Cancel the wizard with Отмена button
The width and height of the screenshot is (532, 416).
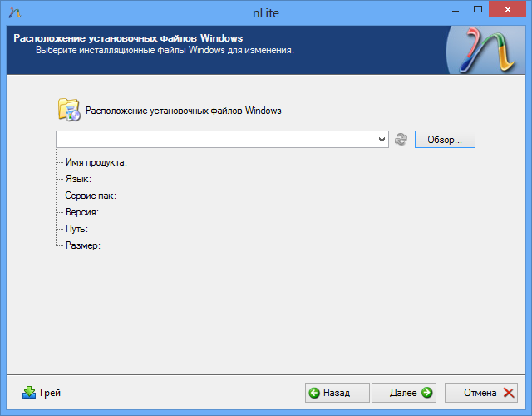pyautogui.click(x=481, y=393)
